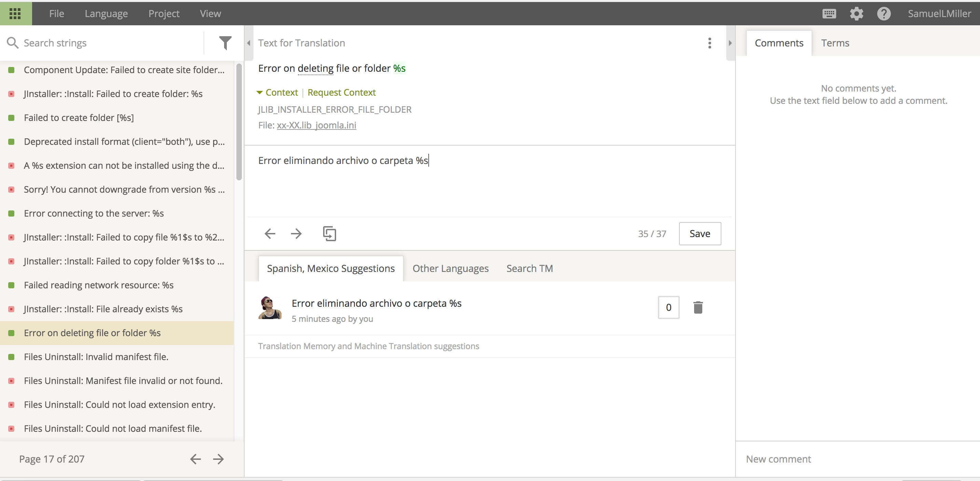
Task: Delete the suggestion with trash icon
Action: pos(698,307)
